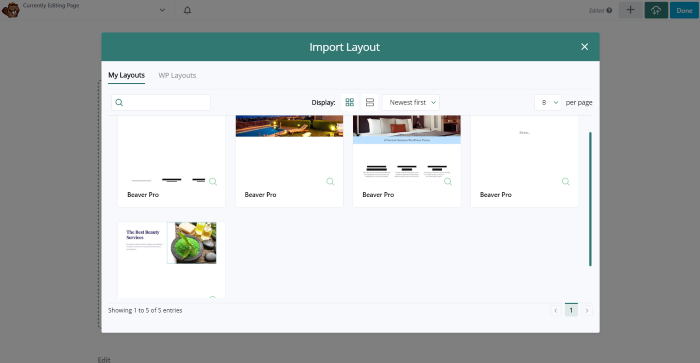Close the Import Layout dialog
The width and height of the screenshot is (700, 363).
pyautogui.click(x=584, y=47)
